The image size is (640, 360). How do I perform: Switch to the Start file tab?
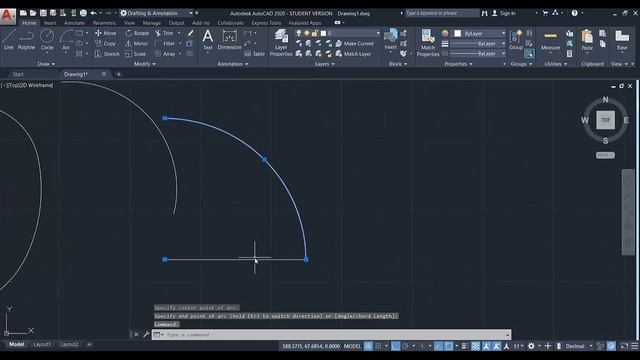(18, 74)
